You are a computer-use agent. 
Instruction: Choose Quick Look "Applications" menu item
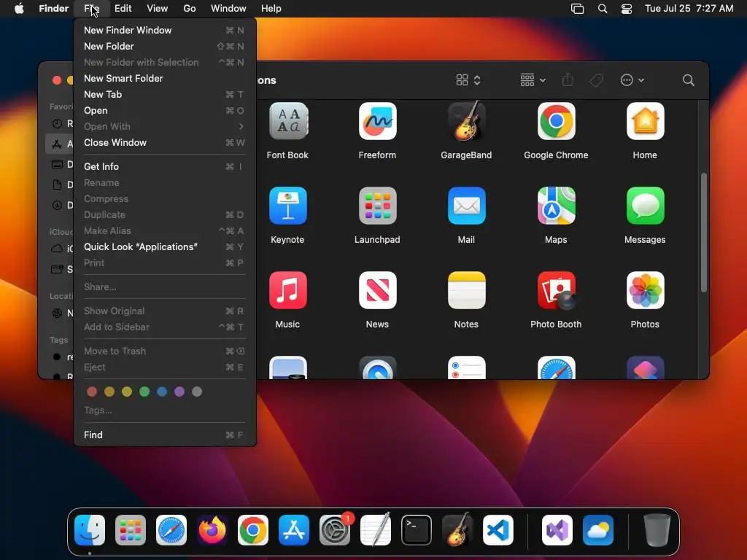tap(165, 246)
